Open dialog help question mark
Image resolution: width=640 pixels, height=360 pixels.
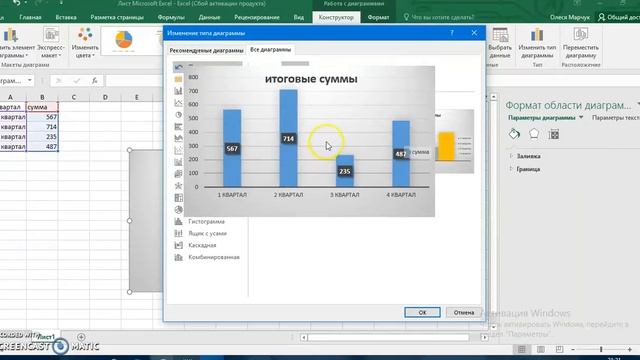[x=452, y=33]
